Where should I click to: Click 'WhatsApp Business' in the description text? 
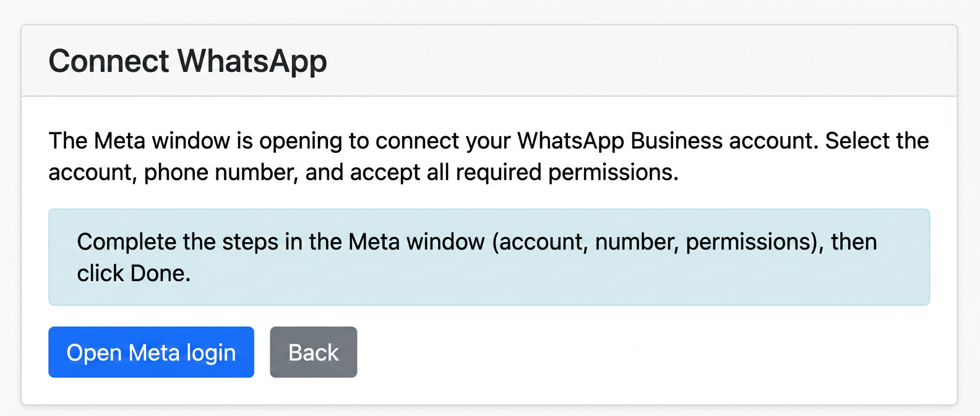click(620, 141)
